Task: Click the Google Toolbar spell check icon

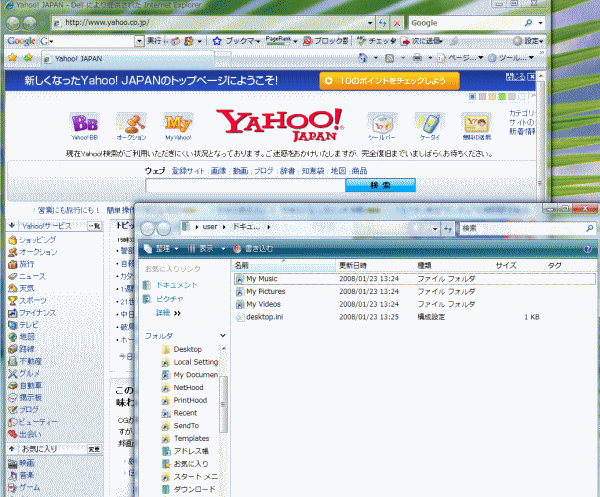Action: [362, 41]
